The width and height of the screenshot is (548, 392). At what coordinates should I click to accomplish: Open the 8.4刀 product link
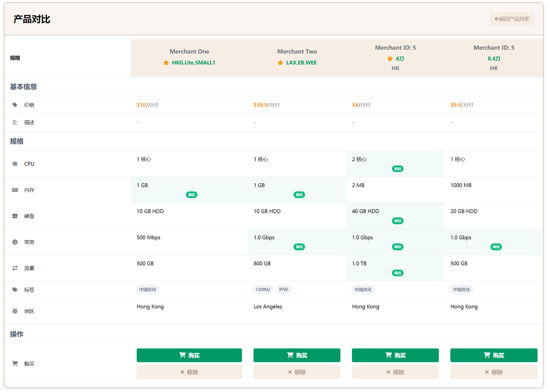(494, 59)
